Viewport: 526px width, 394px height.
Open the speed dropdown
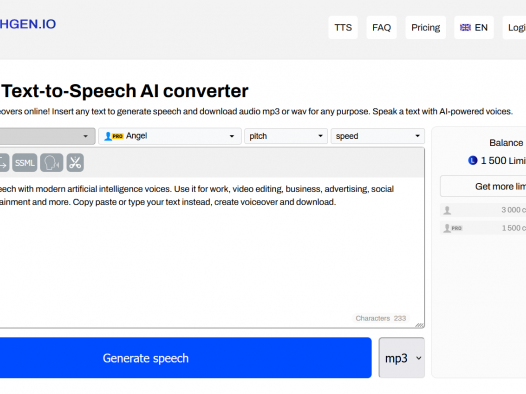pyautogui.click(x=378, y=136)
